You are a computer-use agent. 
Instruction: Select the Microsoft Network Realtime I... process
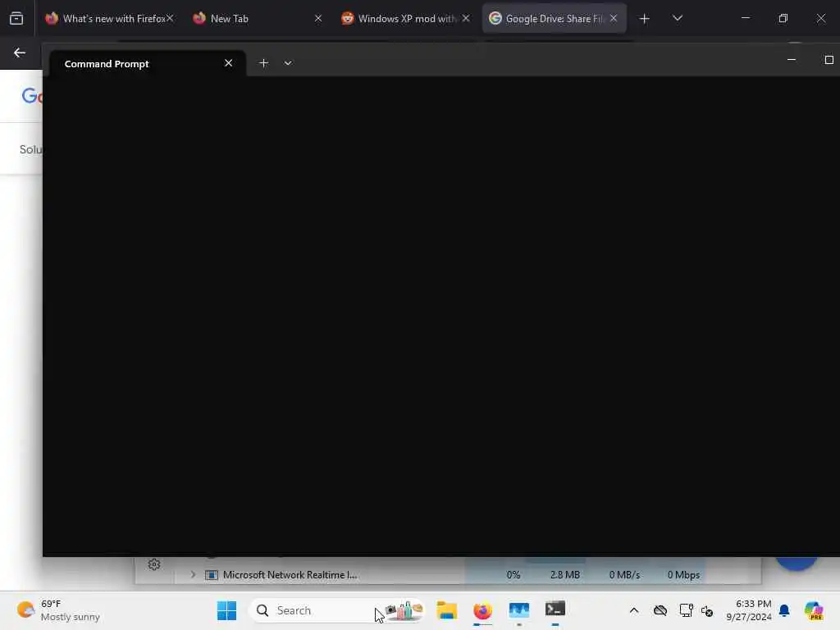tap(290, 575)
